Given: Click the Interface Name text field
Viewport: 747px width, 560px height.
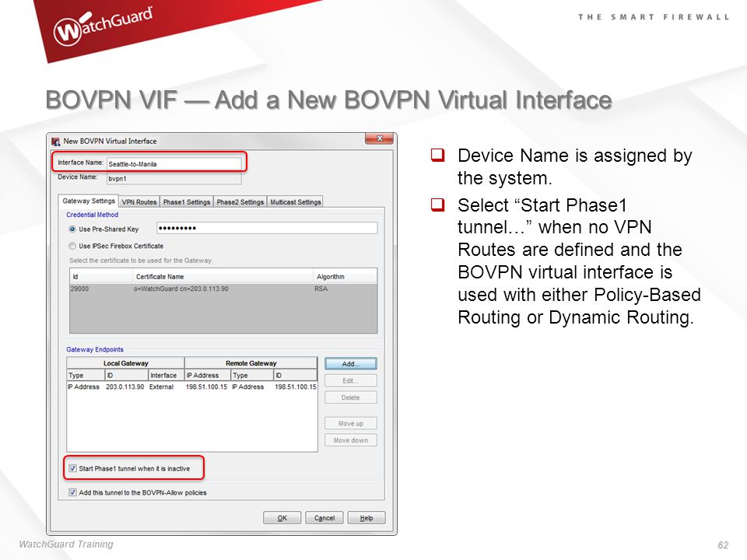Looking at the screenshot, I should pyautogui.click(x=174, y=164).
